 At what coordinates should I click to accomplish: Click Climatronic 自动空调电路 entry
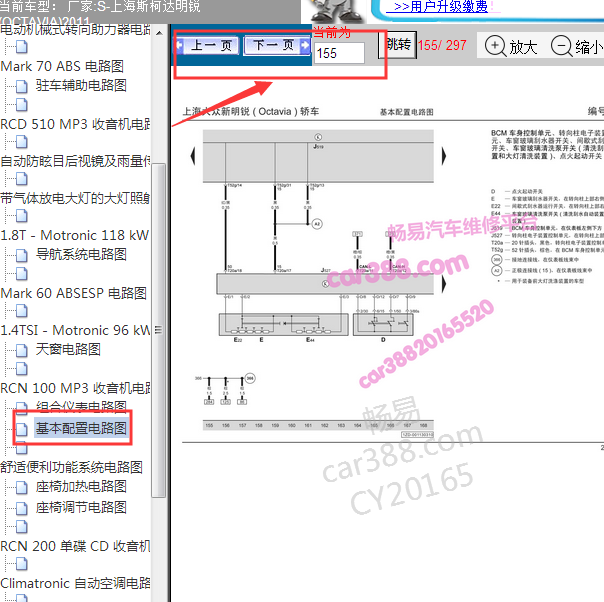(x=75, y=583)
